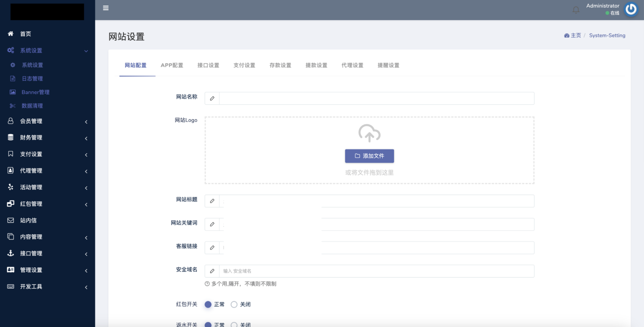Open notifications bell icon
644x327 pixels.
(x=576, y=10)
